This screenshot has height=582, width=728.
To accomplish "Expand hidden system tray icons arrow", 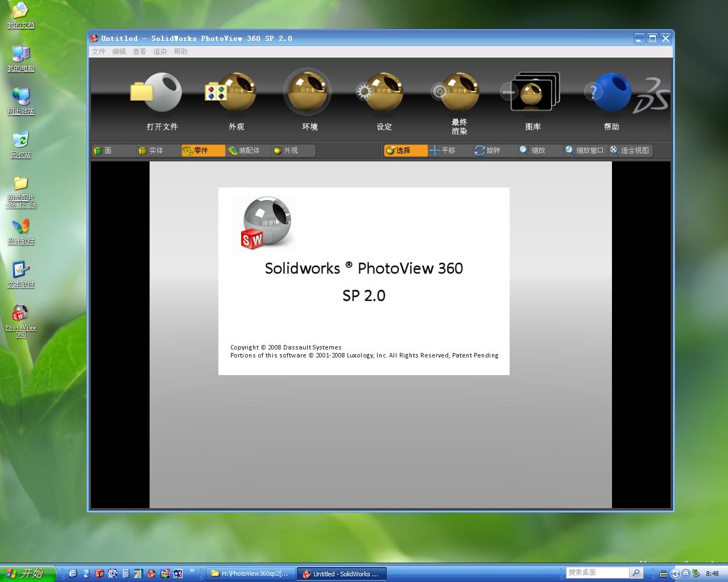I will (x=675, y=573).
